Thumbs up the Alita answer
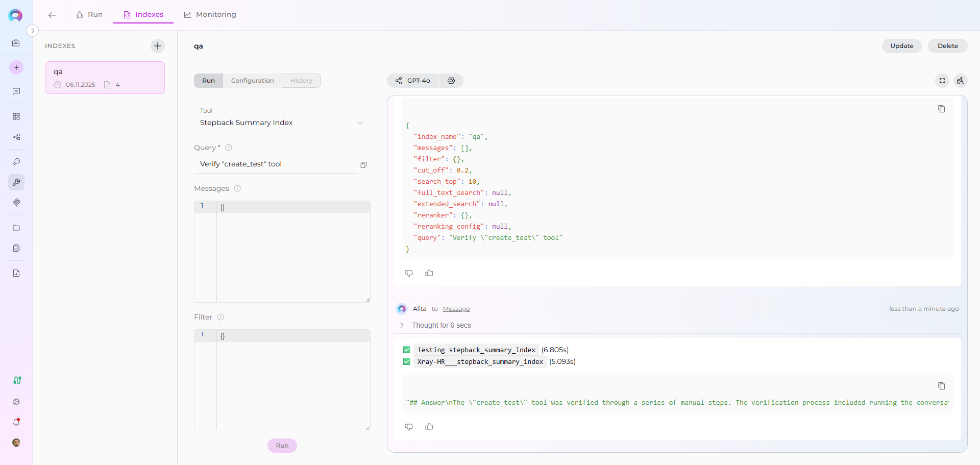 pyautogui.click(x=429, y=427)
